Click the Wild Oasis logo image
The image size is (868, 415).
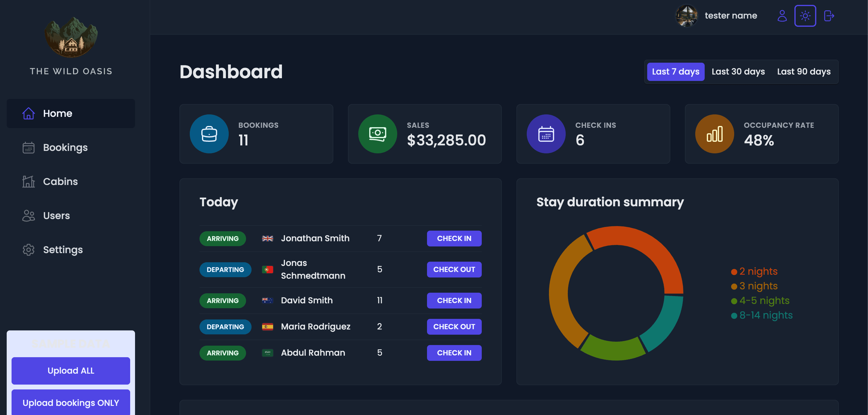71,37
